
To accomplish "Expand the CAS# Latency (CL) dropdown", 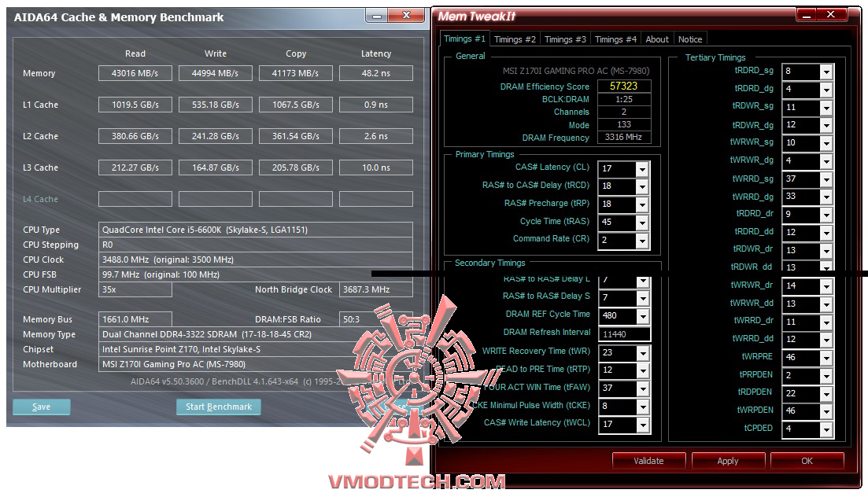I will (x=642, y=169).
